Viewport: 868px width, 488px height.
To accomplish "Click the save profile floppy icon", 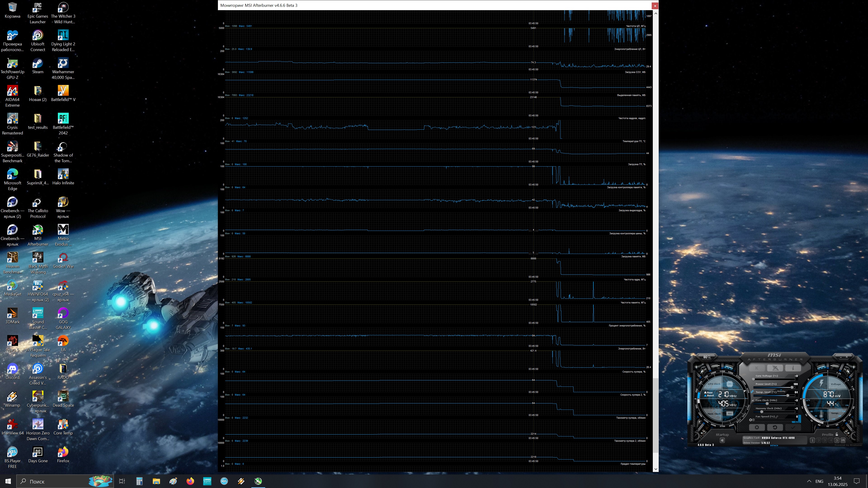I will pyautogui.click(x=843, y=441).
